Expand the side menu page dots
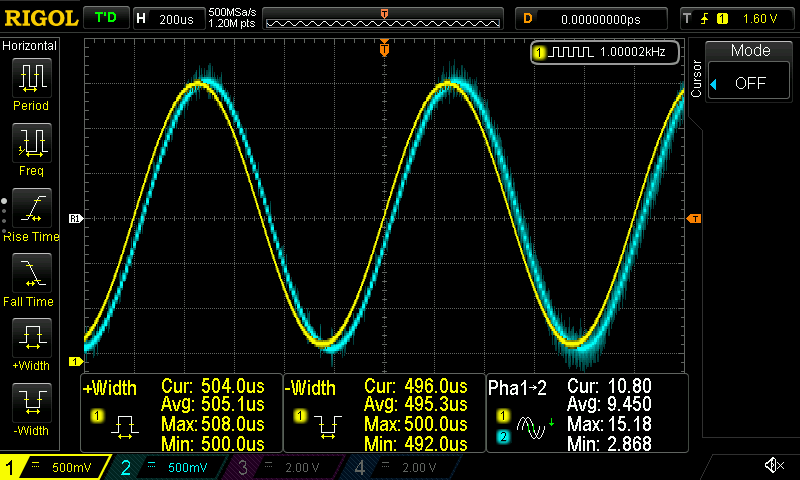Viewport: 800px width, 480px height. click(x=5, y=211)
